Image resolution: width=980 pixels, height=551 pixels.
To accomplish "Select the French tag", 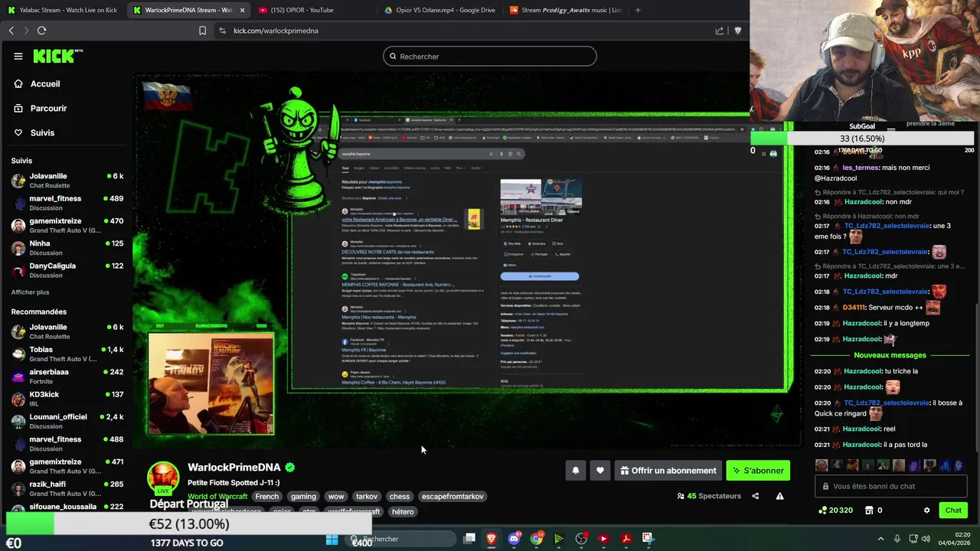I will point(266,496).
